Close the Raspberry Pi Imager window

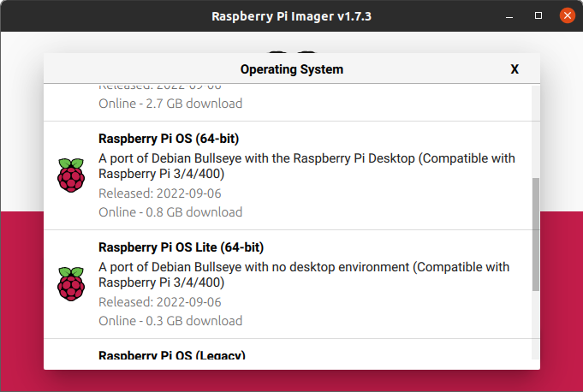(567, 15)
